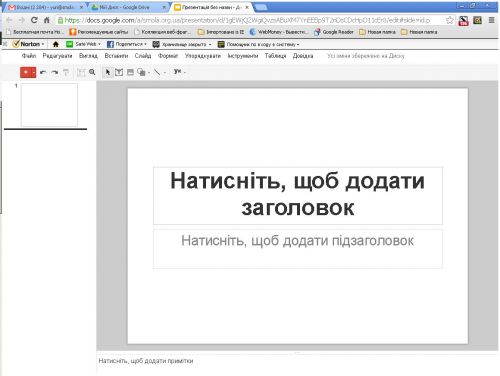500x376 pixels.
Task: Open the Імпортовано з IE bookmark folder
Action: [221, 32]
